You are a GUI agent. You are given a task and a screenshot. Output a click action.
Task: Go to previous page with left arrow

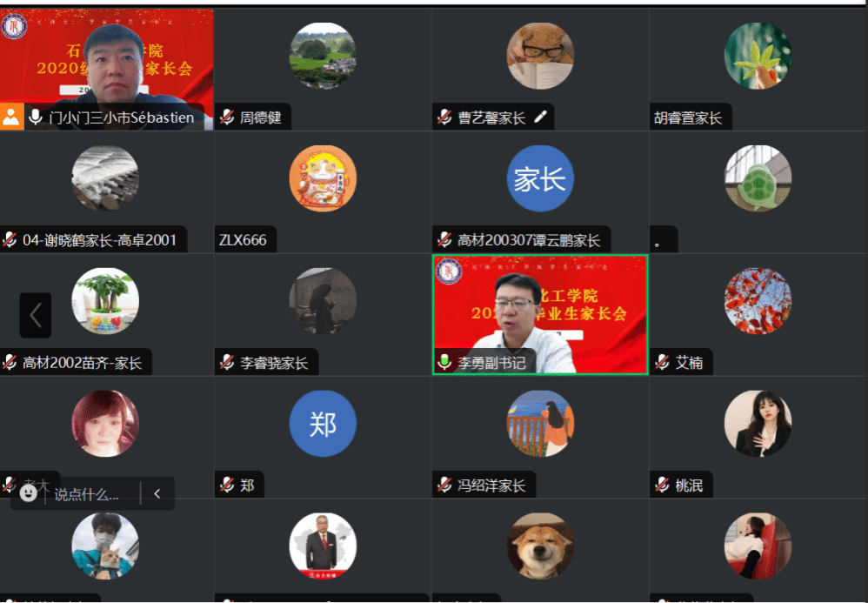(x=36, y=315)
